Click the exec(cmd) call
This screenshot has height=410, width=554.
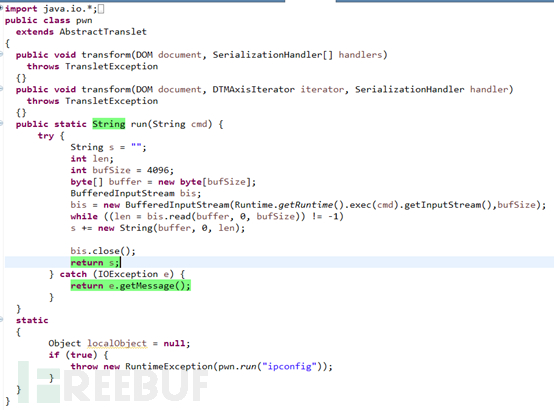(x=373, y=205)
